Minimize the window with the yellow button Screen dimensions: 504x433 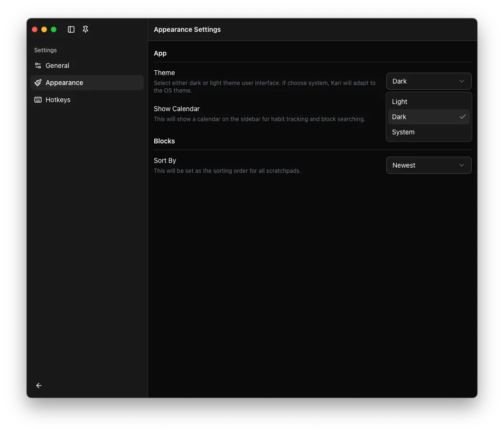coord(44,29)
